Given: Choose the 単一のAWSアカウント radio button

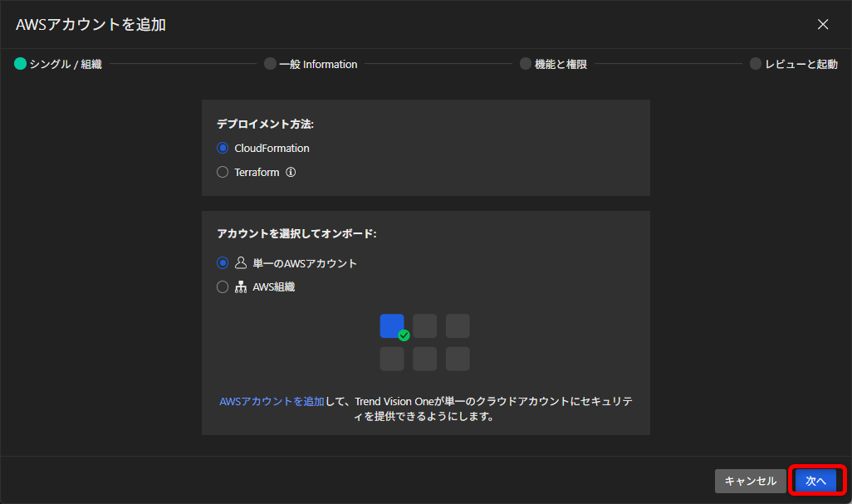Looking at the screenshot, I should [223, 263].
